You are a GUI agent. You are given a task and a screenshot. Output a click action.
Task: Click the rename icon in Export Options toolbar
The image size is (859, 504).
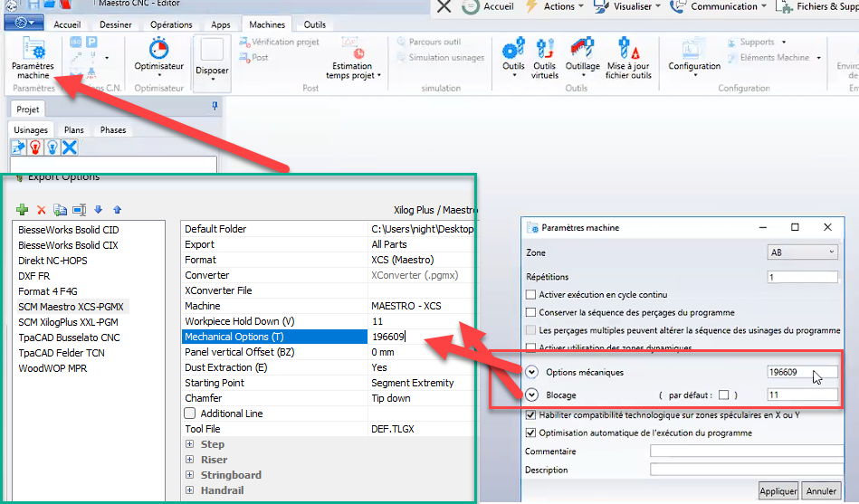pos(79,210)
